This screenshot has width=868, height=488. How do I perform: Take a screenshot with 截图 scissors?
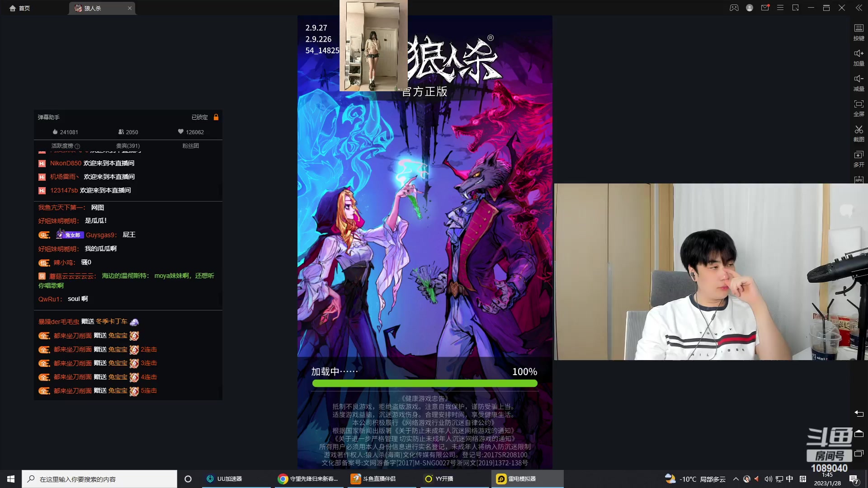coord(859,134)
